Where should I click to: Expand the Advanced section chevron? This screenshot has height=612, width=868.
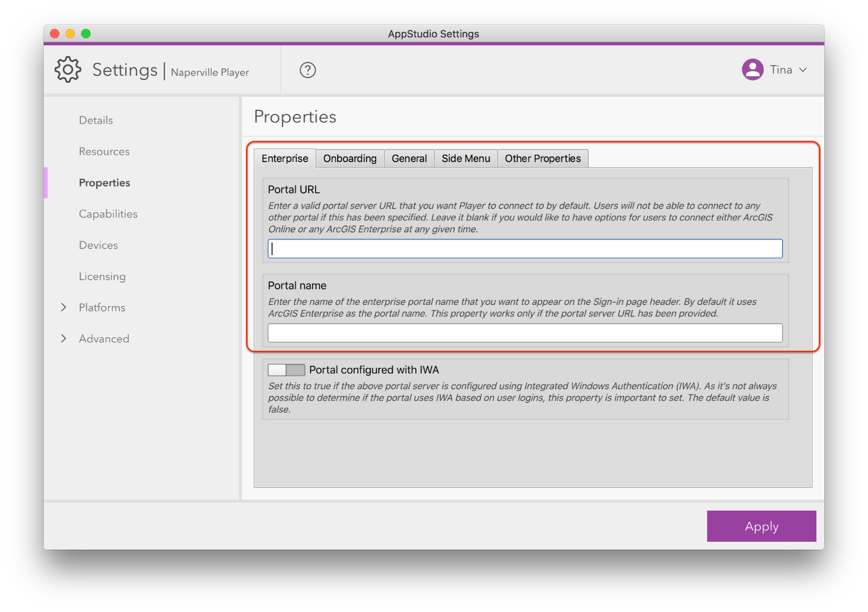pyautogui.click(x=63, y=338)
